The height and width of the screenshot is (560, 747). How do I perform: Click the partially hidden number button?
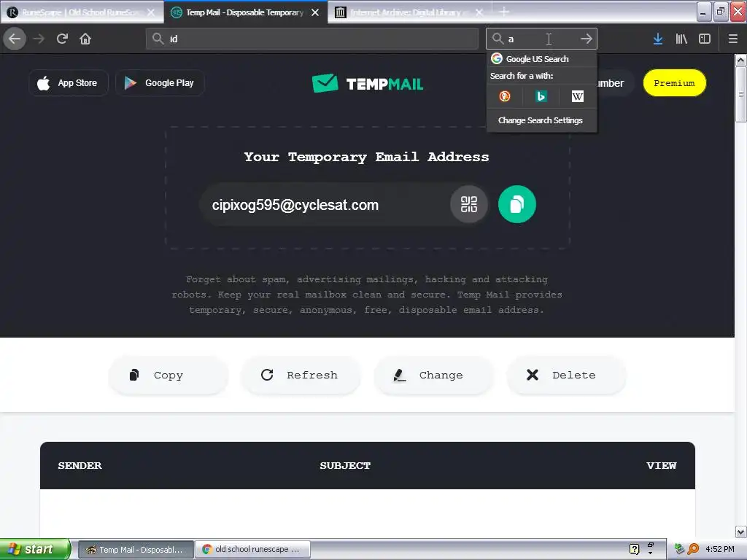coord(614,83)
